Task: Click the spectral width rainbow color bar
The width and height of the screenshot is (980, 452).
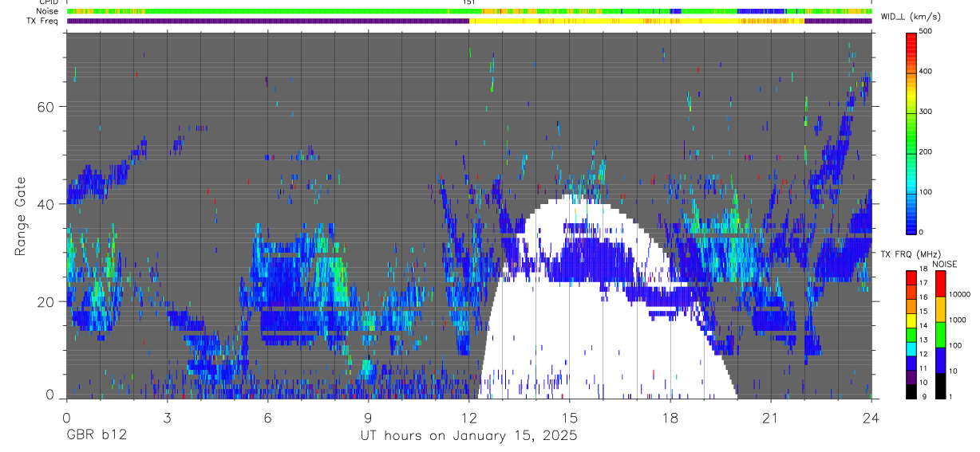Action: pos(911,132)
